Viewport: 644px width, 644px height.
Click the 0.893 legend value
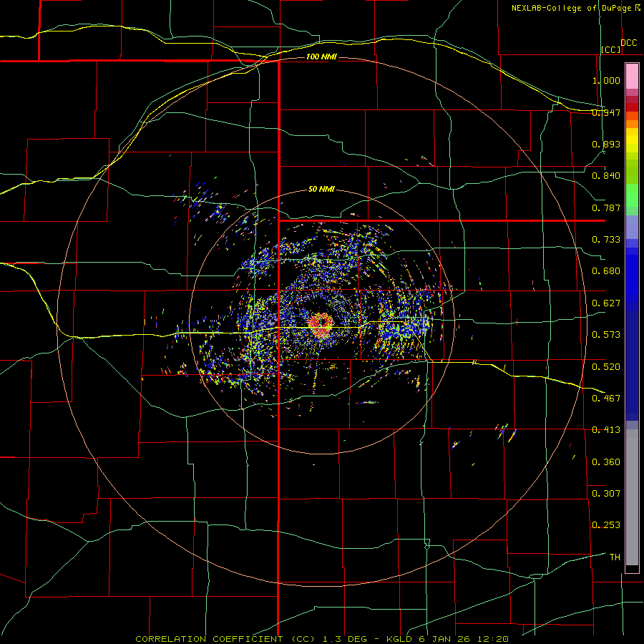pyautogui.click(x=606, y=144)
